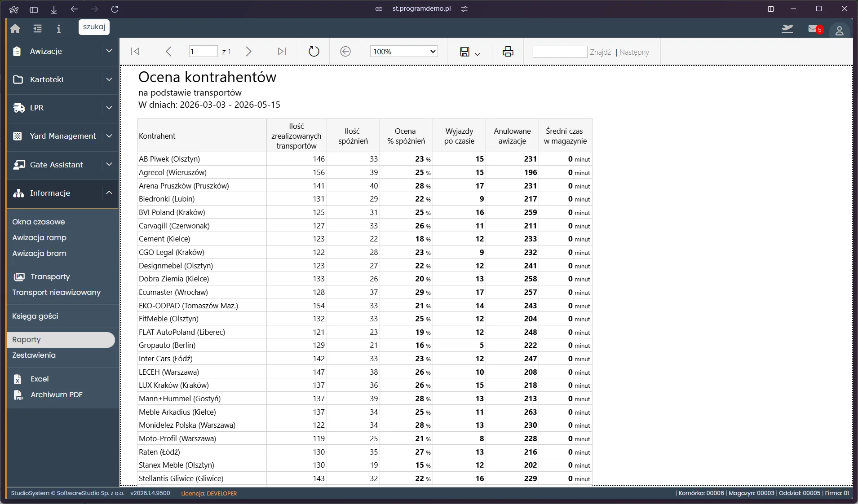Select the Anulowane awizacje column header
This screenshot has width=858, height=504.
(x=512, y=136)
